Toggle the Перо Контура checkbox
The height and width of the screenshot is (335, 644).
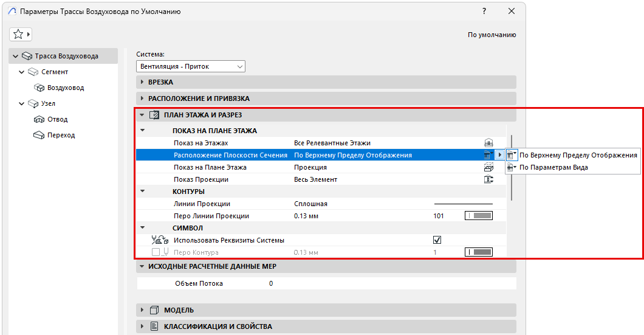click(156, 252)
